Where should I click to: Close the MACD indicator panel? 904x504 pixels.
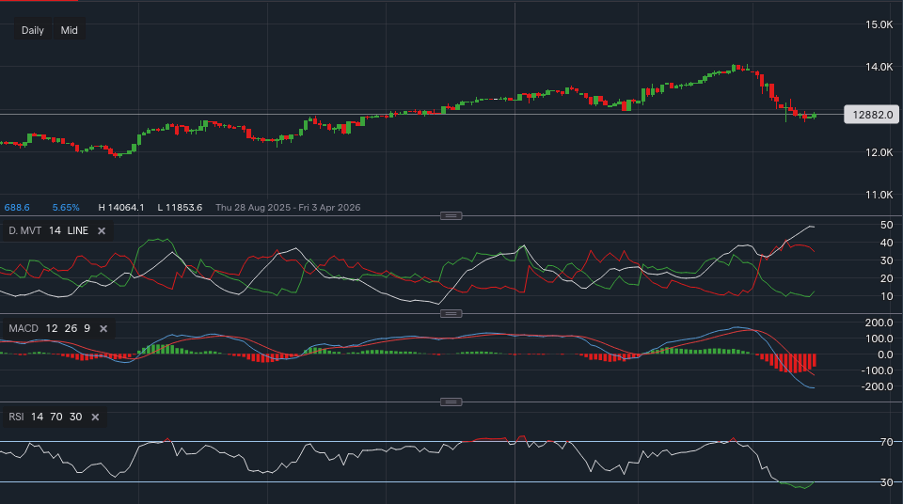click(103, 328)
